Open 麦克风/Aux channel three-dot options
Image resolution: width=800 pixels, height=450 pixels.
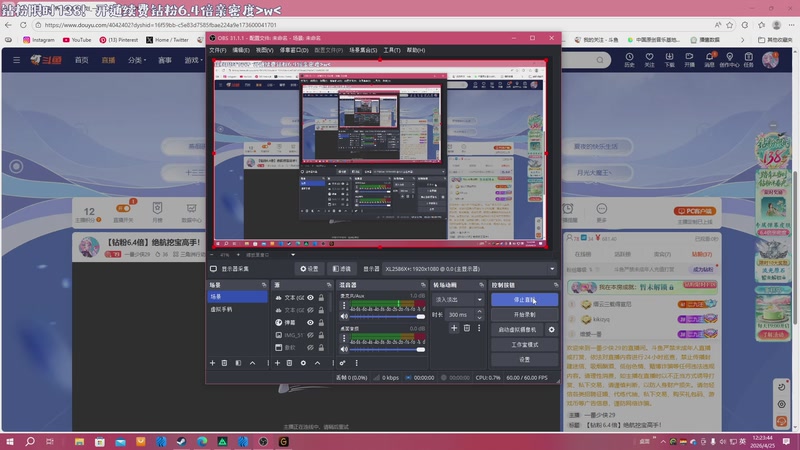[x=344, y=306]
